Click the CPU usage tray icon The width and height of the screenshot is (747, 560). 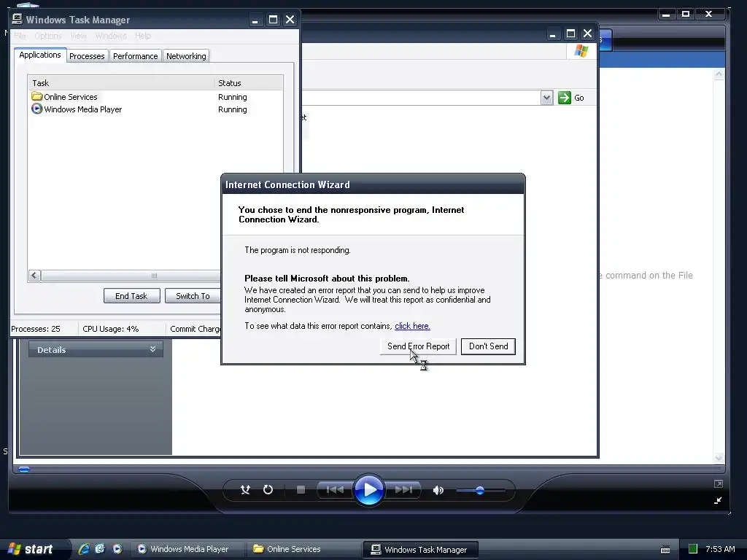coord(693,549)
